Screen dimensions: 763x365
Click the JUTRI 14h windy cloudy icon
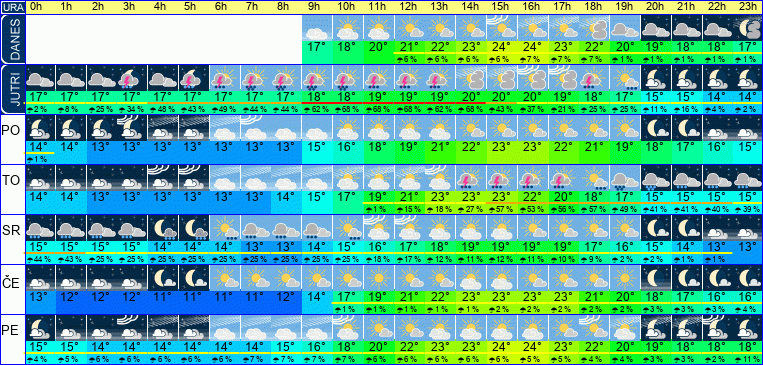pyautogui.click(x=471, y=78)
